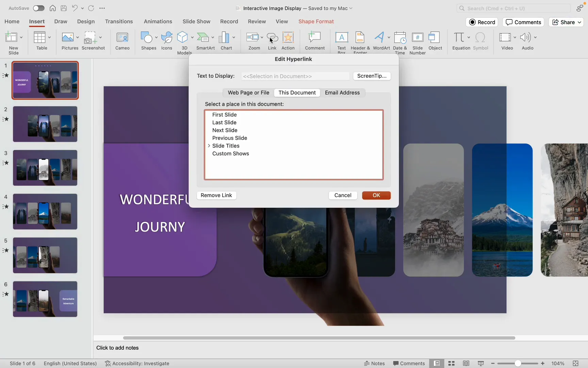The height and width of the screenshot is (368, 588).
Task: Click the Shapes icon
Action: coord(147,37)
